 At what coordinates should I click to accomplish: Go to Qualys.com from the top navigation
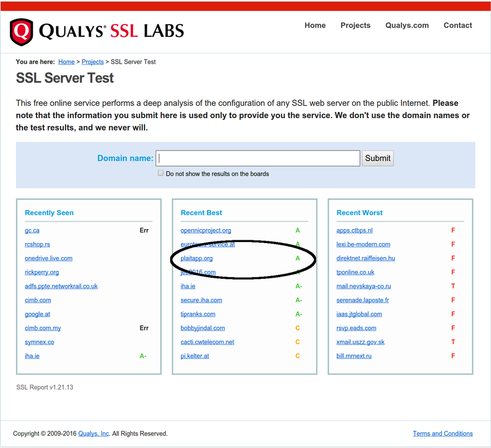pyautogui.click(x=407, y=25)
